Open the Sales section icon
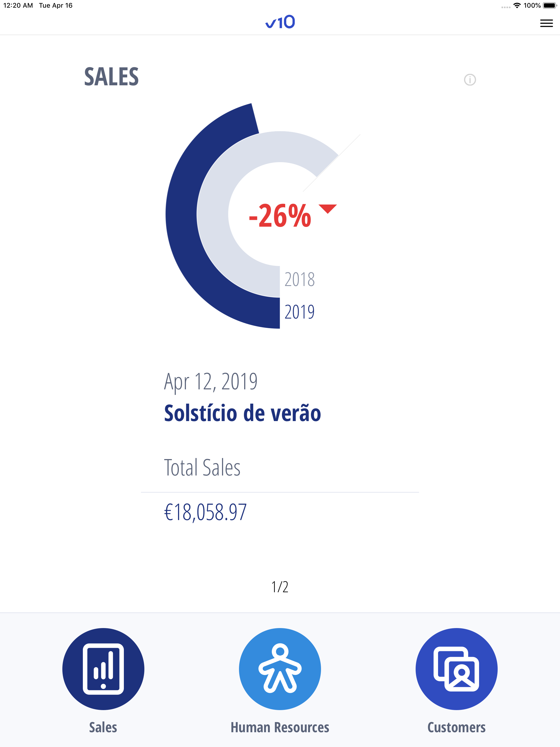This screenshot has width=560, height=747. tap(103, 669)
